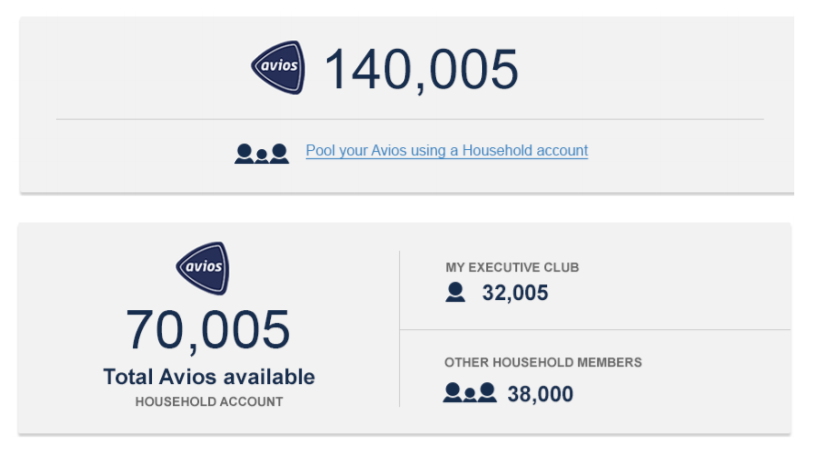Click the group icon under Other Household Members
Viewport: 818px width, 461px height.
(x=470, y=392)
